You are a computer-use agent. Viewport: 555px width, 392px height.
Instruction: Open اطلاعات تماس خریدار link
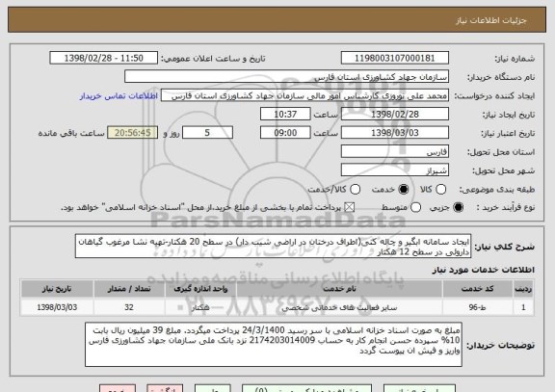click(119, 96)
